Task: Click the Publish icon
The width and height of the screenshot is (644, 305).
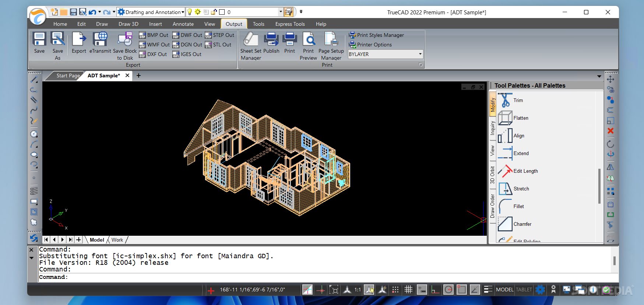Action: tap(271, 43)
